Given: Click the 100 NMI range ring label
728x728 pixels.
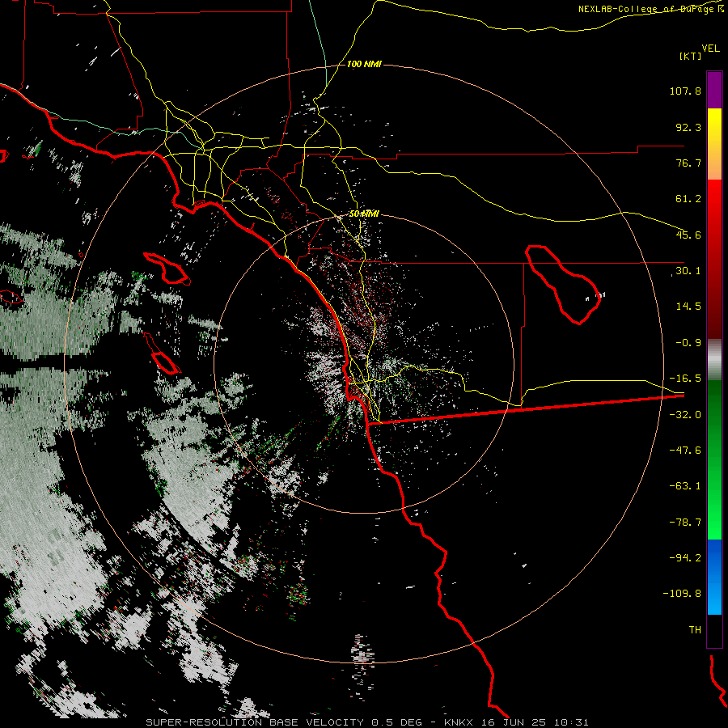Looking at the screenshot, I should (365, 64).
